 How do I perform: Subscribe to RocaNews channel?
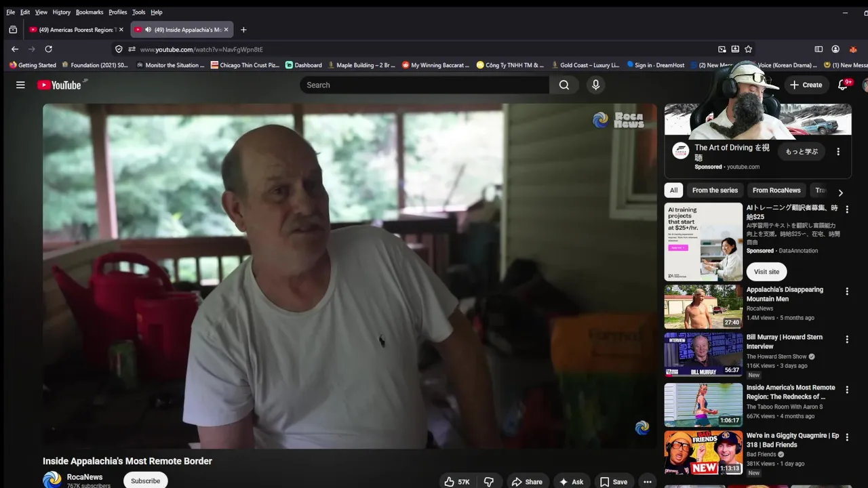(145, 481)
